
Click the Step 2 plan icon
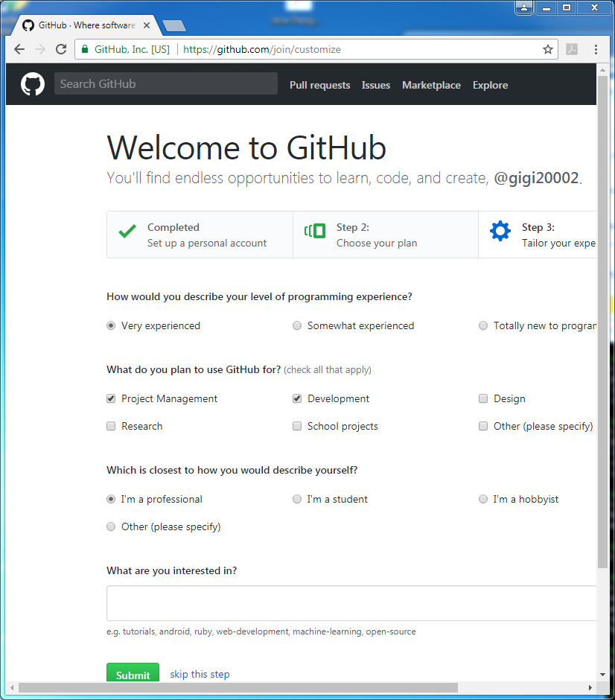point(315,231)
